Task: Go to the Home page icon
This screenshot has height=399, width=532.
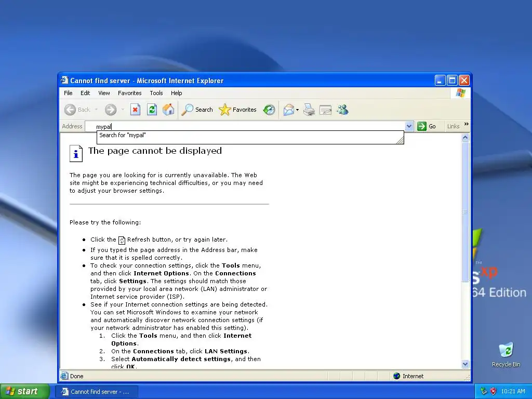Action: tap(168, 110)
